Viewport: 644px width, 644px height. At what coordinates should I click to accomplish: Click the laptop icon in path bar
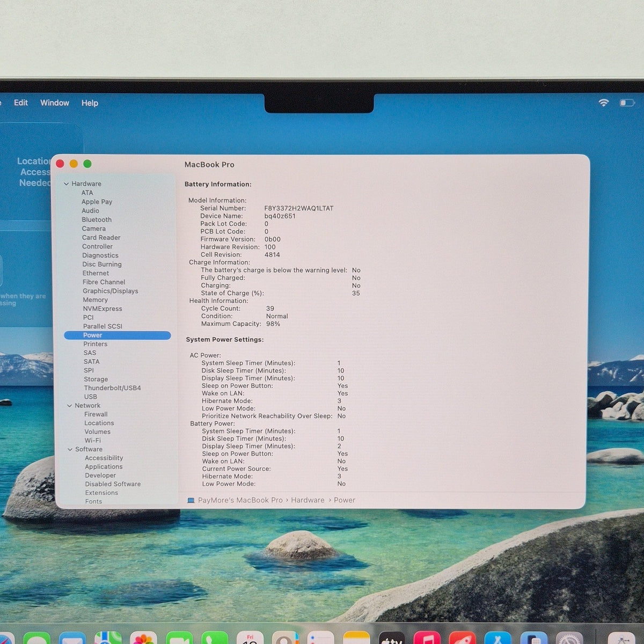point(191,500)
